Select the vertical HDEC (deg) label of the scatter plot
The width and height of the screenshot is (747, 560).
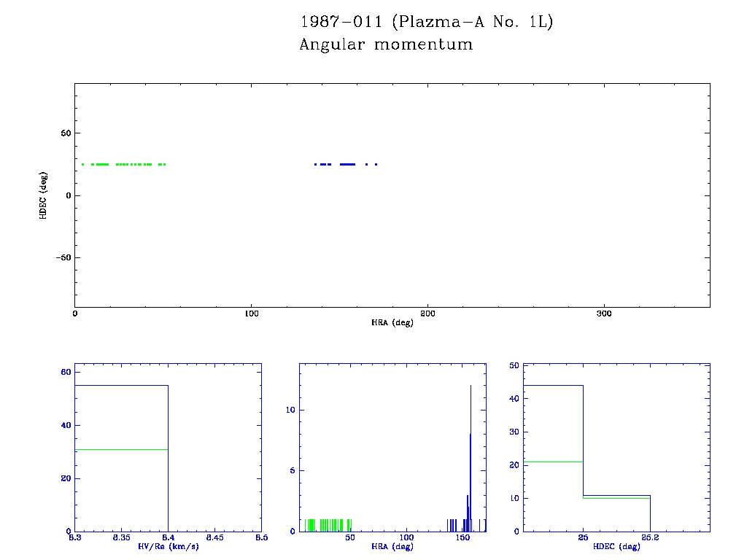pyautogui.click(x=44, y=195)
